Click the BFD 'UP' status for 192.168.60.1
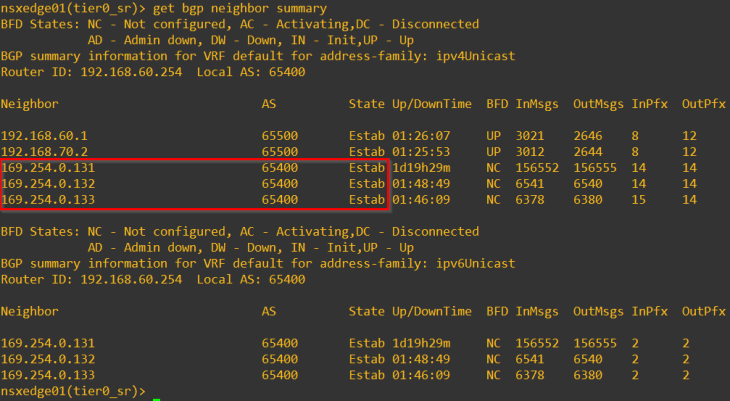The image size is (730, 401). [492, 135]
